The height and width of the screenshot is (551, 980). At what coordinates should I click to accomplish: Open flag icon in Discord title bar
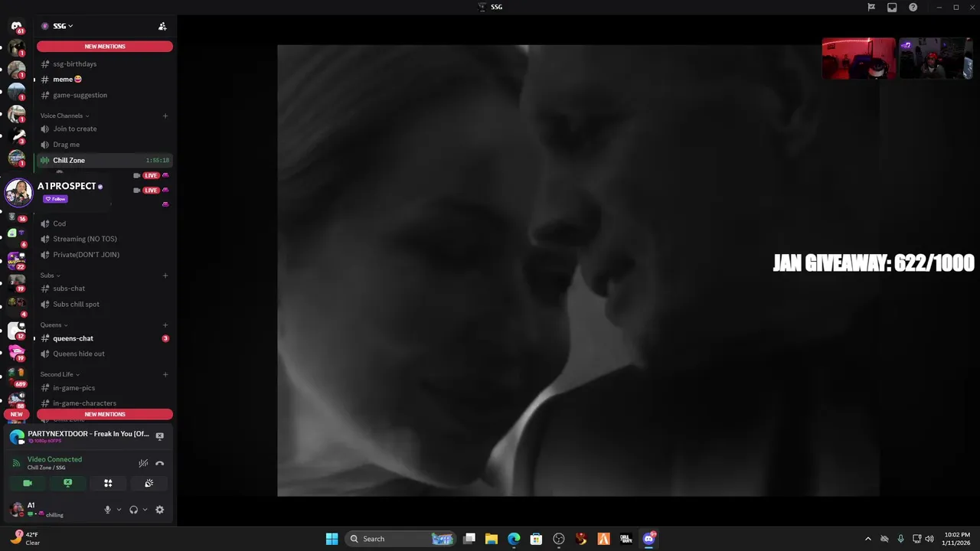coord(871,7)
